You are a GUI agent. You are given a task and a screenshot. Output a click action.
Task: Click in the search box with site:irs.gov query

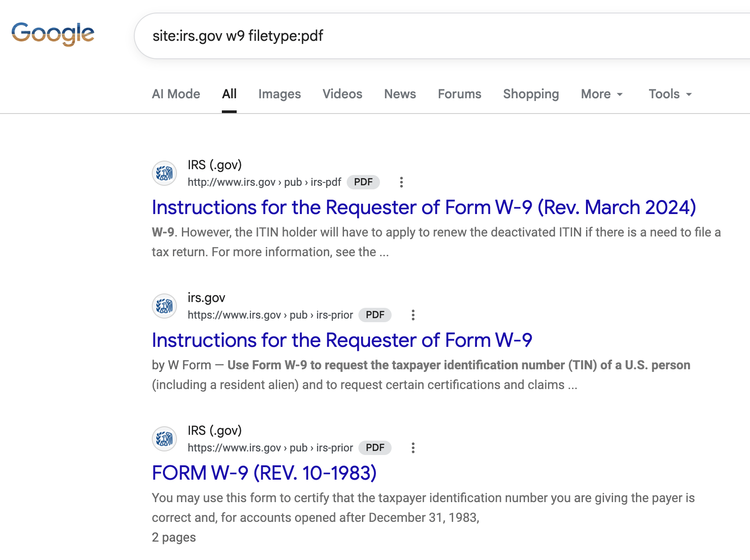click(x=442, y=36)
